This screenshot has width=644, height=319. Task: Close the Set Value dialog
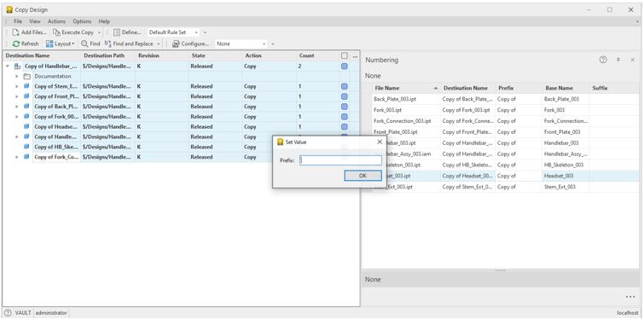[x=380, y=142]
